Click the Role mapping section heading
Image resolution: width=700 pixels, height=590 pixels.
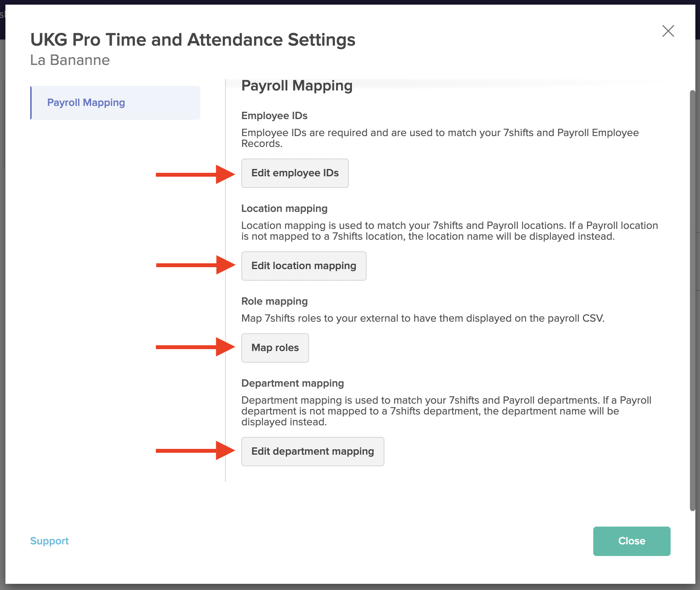point(274,301)
